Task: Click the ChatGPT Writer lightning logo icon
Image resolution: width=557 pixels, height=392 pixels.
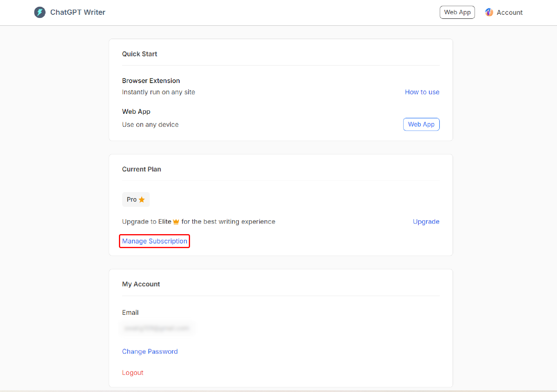Action: tap(40, 12)
